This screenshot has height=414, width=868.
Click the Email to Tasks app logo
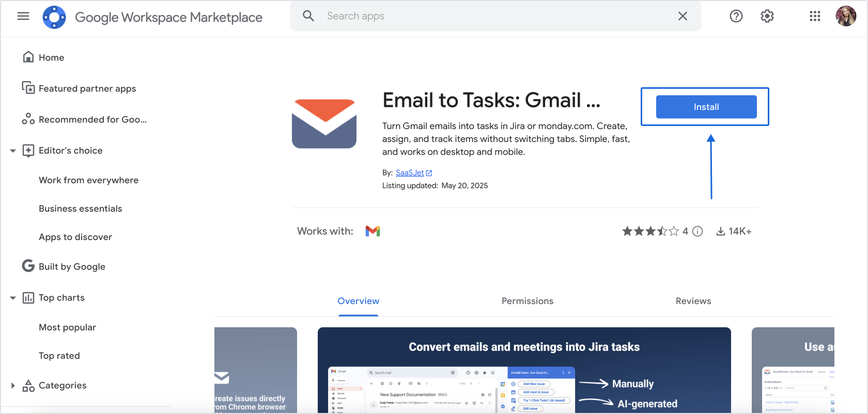(x=324, y=124)
